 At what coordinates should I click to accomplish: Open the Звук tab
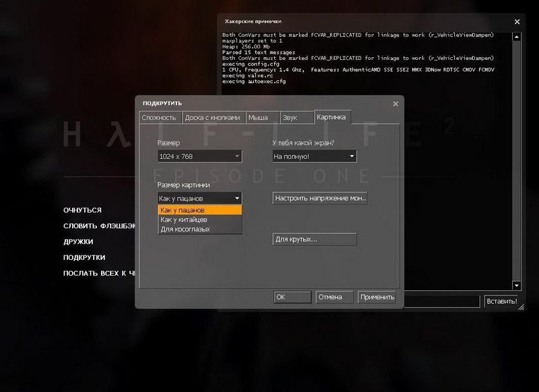(x=296, y=117)
